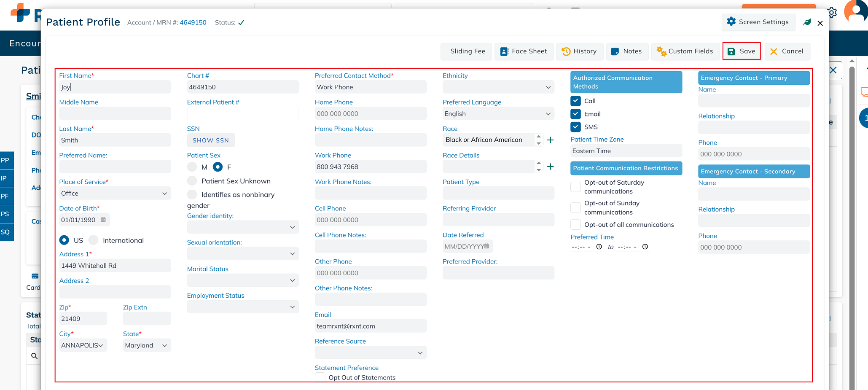The image size is (868, 390).
Task: Enable Opt-out of all communications
Action: 575,224
